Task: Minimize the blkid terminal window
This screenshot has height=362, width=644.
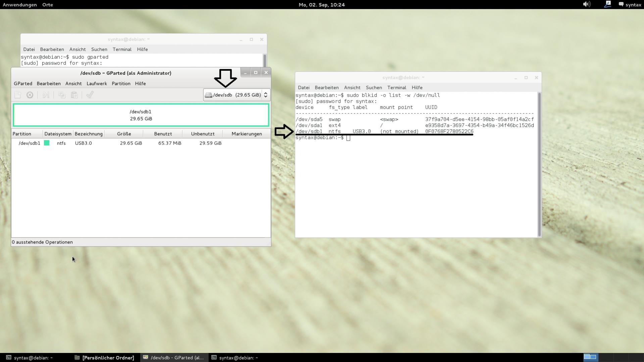Action: coord(516,77)
